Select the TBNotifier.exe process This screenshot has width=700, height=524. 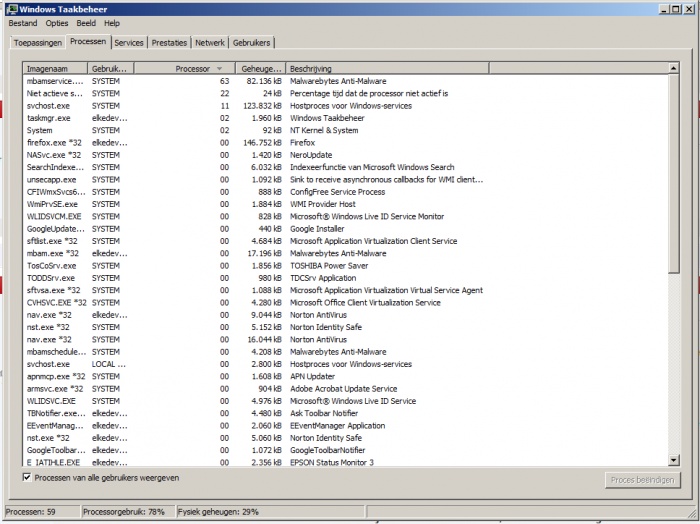(346, 413)
